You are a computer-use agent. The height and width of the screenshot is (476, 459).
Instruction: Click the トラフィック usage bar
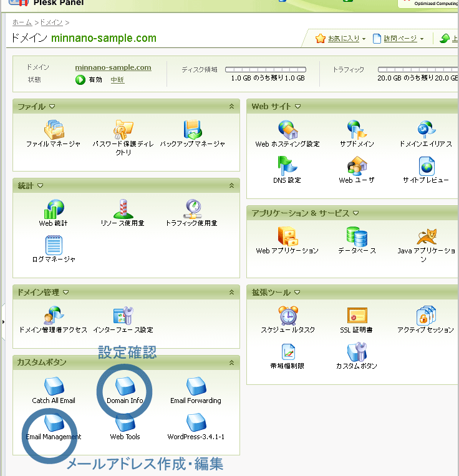click(x=418, y=69)
